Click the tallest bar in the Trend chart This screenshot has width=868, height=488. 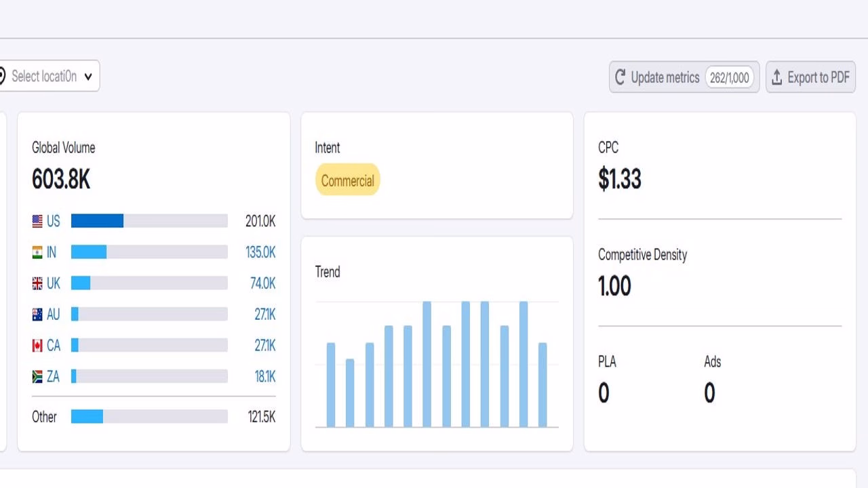pos(428,363)
